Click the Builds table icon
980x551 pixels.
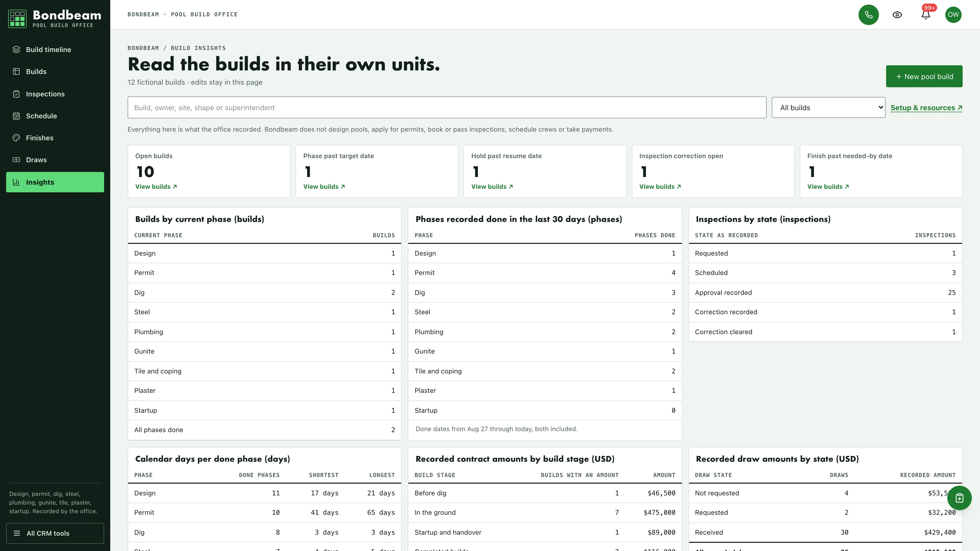point(16,71)
